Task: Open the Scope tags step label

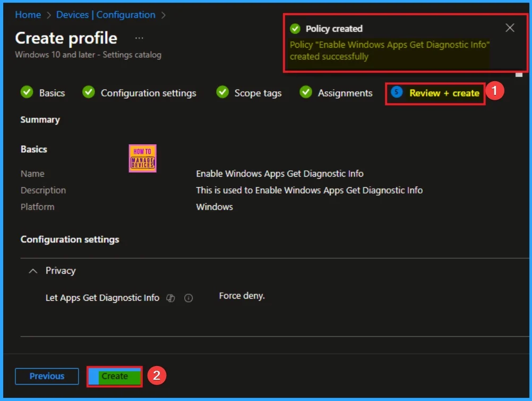Action: point(258,93)
